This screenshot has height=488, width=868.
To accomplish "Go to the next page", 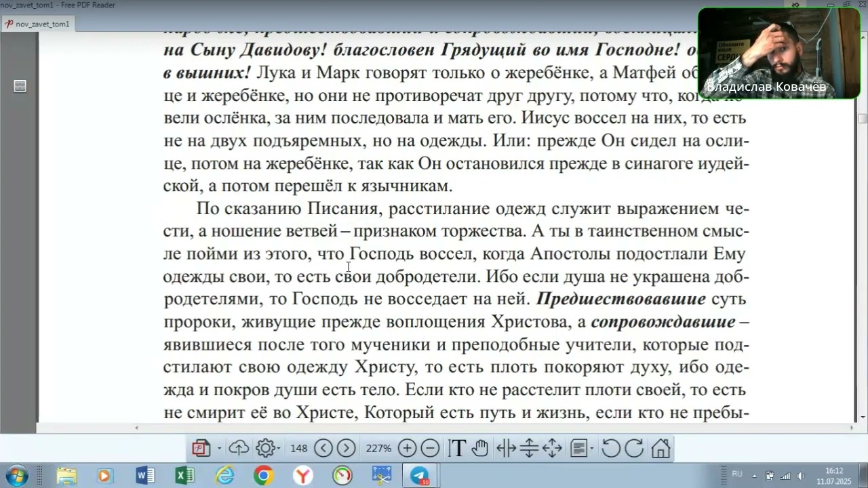I will point(347,448).
